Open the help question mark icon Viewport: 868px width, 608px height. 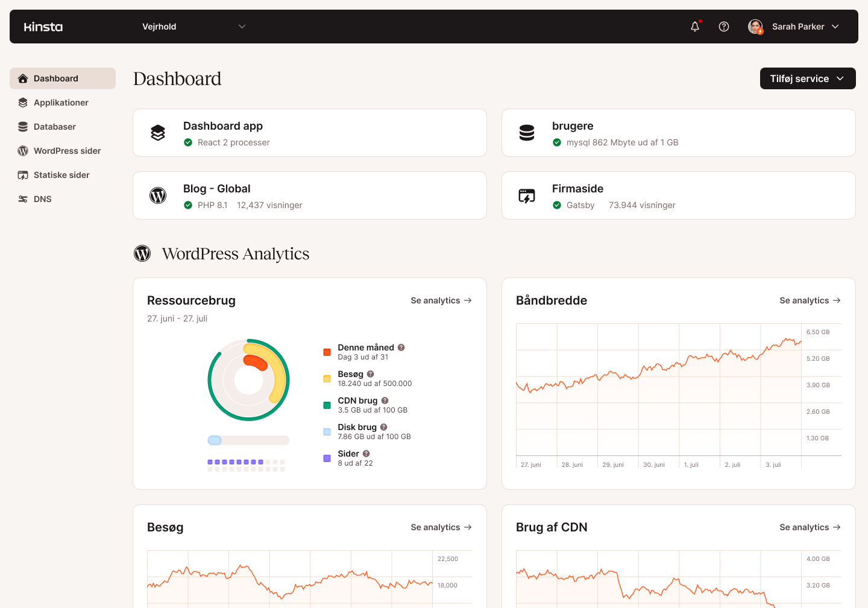[724, 27]
